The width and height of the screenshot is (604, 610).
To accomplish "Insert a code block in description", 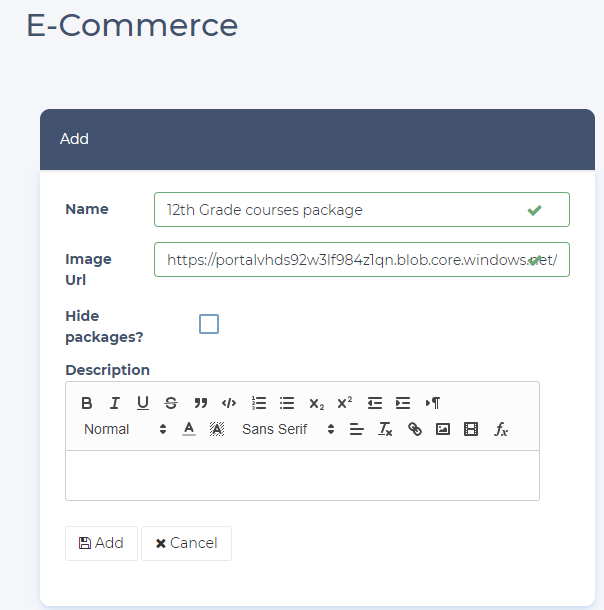I will click(x=229, y=403).
